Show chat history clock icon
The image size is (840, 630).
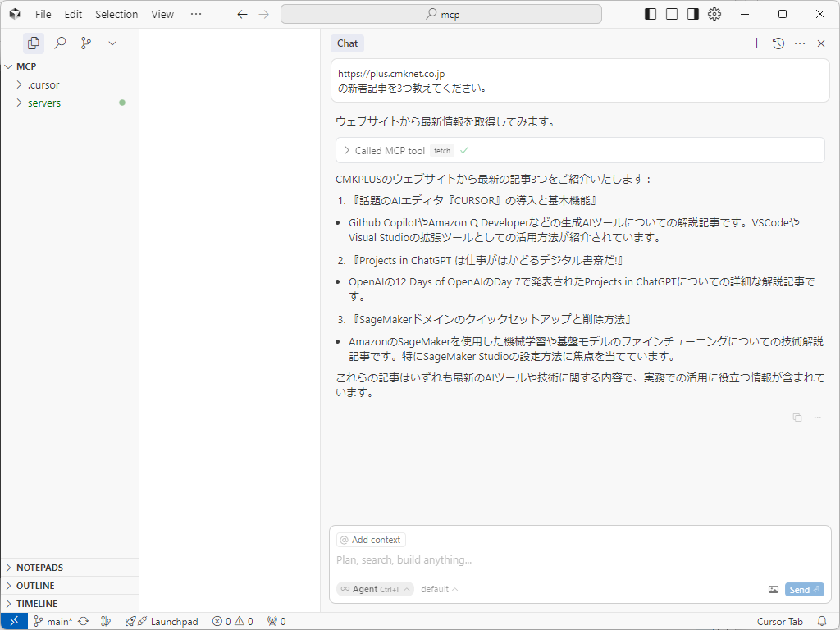pyautogui.click(x=778, y=43)
